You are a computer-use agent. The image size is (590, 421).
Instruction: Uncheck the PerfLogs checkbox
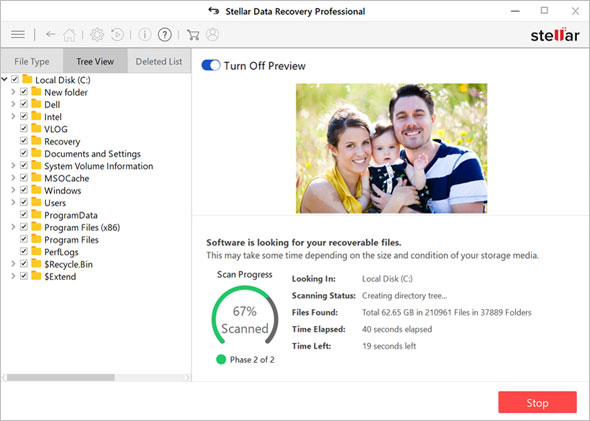(x=24, y=251)
